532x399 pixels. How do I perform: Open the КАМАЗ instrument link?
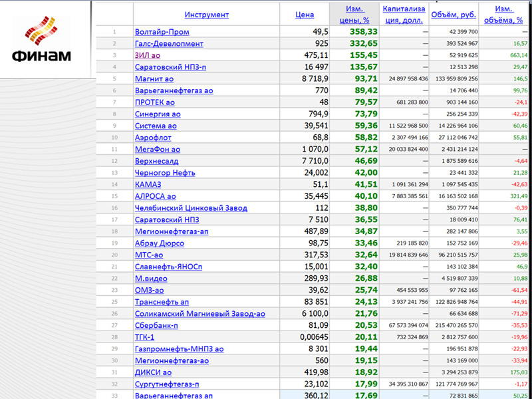(x=148, y=185)
